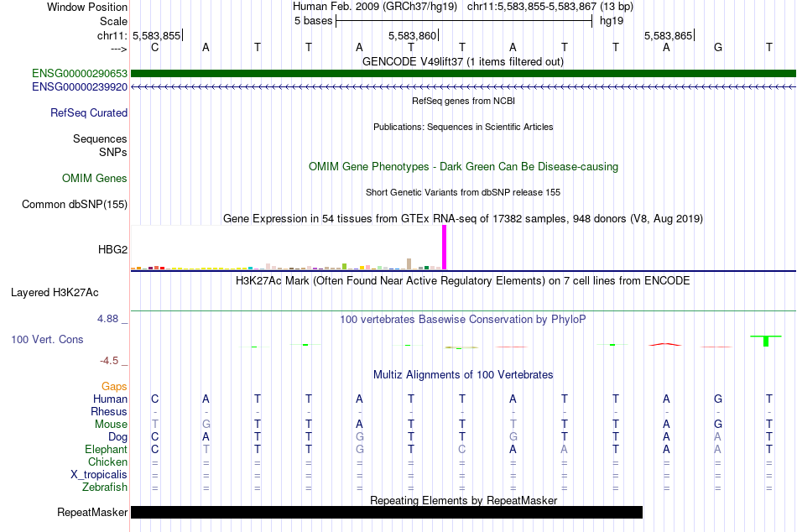Open the ENSG00000239920 gene label
Image resolution: width=797 pixels, height=532 pixels.
point(80,87)
